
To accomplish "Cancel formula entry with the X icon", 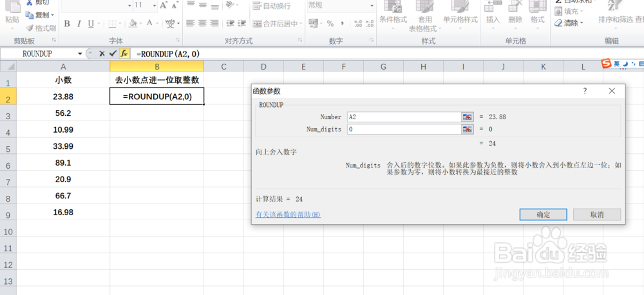I will pos(102,53).
